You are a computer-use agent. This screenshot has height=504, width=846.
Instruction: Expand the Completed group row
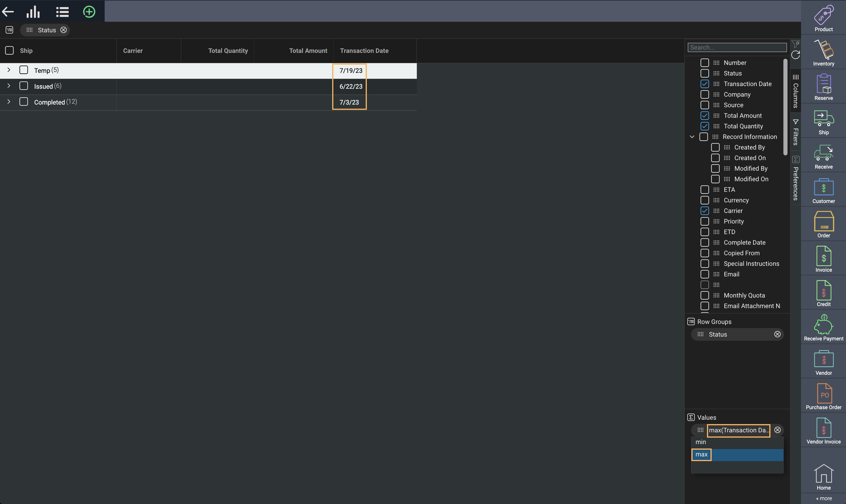(9, 102)
